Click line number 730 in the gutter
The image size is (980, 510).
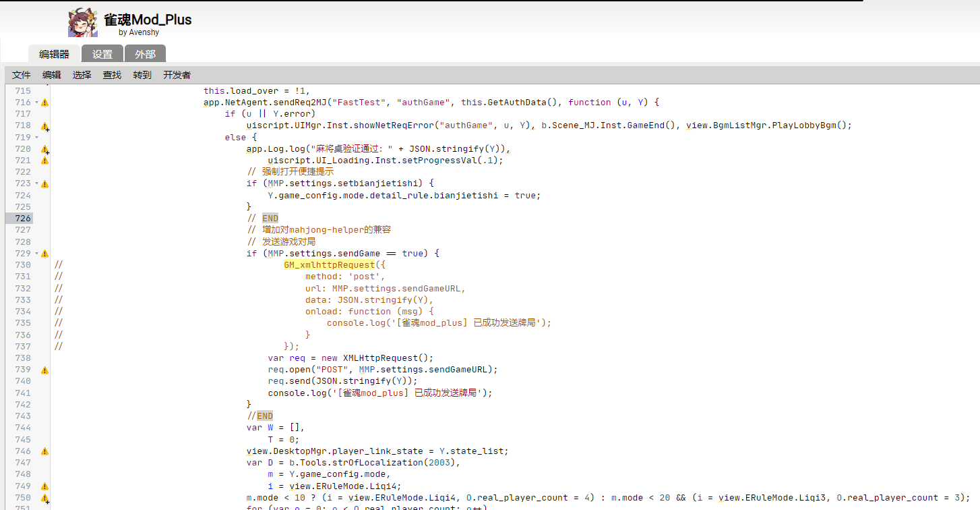[x=22, y=265]
